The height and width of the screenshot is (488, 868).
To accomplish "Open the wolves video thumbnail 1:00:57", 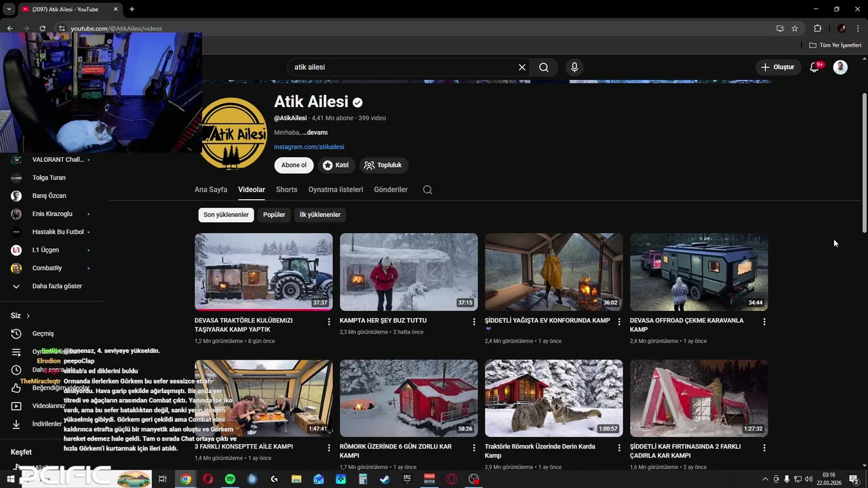I will pos(554,398).
